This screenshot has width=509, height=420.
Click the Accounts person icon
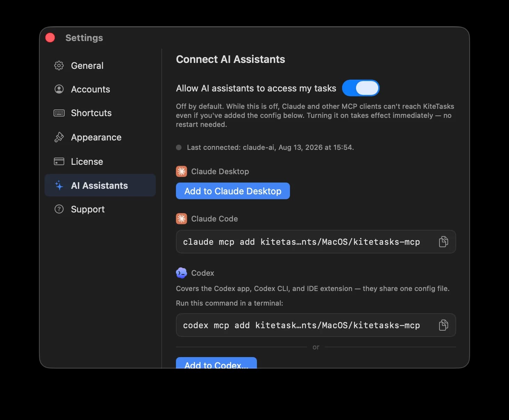[59, 89]
